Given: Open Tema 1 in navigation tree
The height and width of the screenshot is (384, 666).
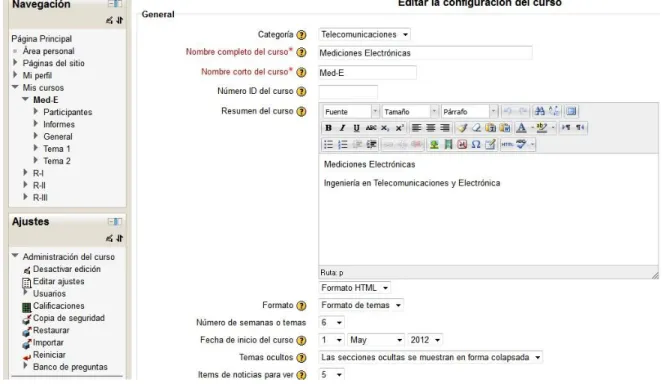Looking at the screenshot, I should pos(56,149).
